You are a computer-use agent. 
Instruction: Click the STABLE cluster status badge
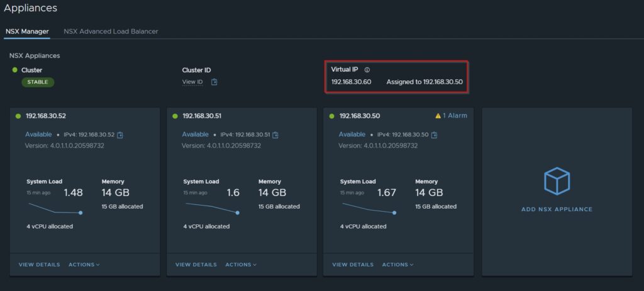pos(38,82)
